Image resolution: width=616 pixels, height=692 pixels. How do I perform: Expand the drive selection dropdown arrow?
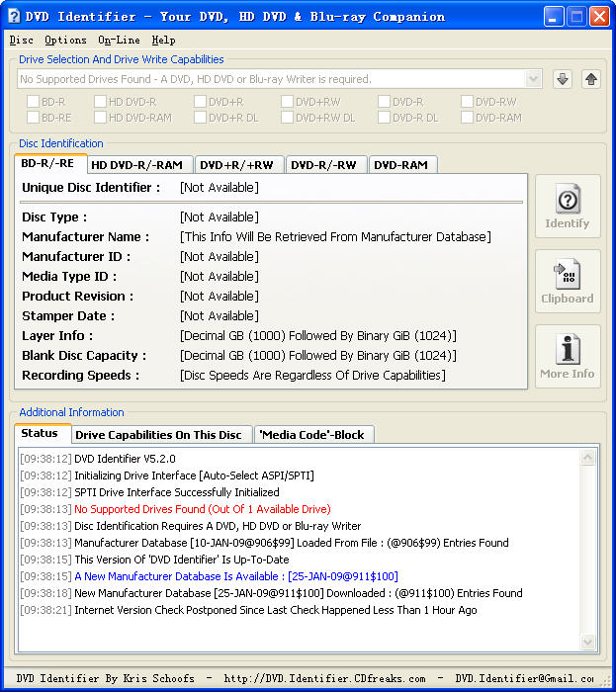(533, 79)
